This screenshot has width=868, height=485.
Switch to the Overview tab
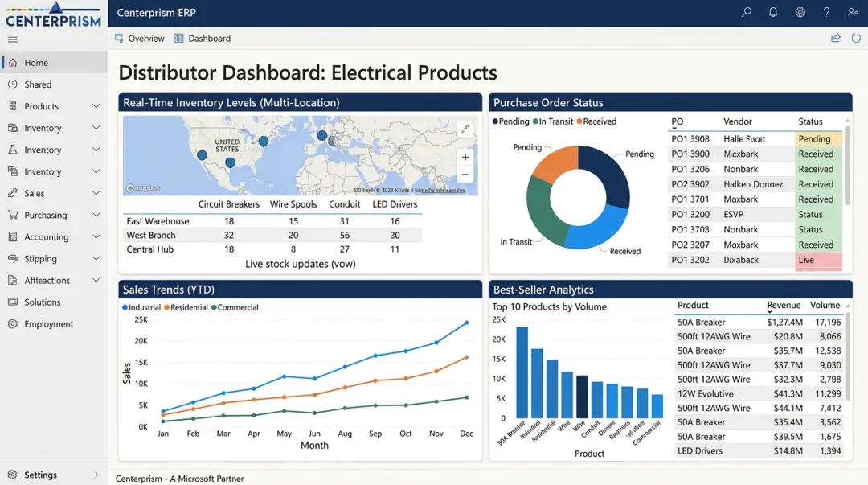click(140, 39)
